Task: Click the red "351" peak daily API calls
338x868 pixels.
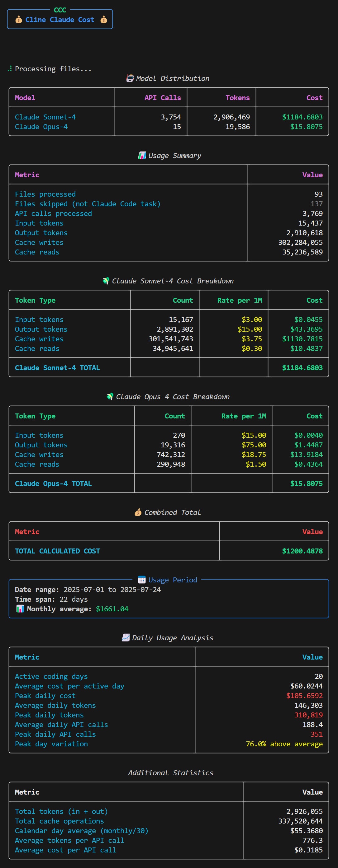Action: (x=317, y=734)
